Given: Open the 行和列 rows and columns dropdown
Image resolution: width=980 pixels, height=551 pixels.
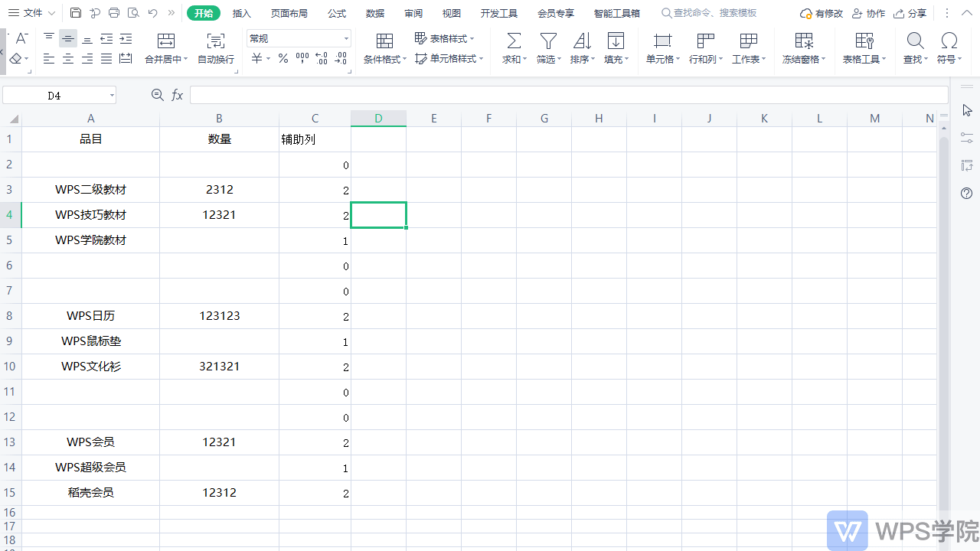Looking at the screenshot, I should (706, 49).
